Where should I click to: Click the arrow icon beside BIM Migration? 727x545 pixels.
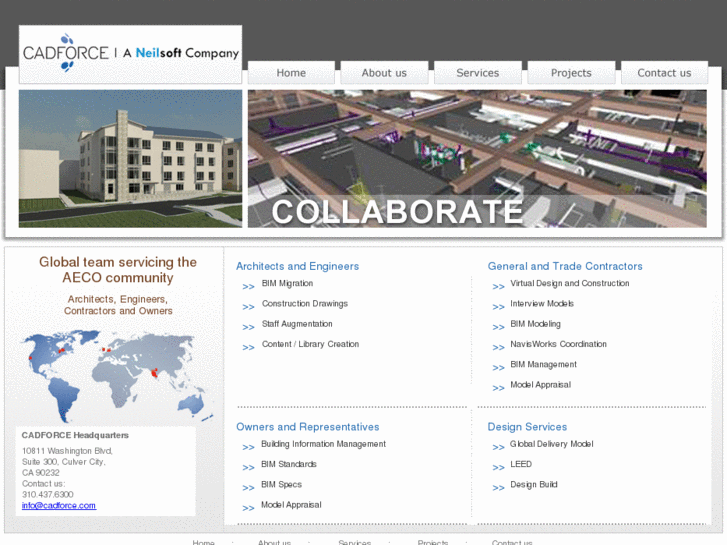248,287
